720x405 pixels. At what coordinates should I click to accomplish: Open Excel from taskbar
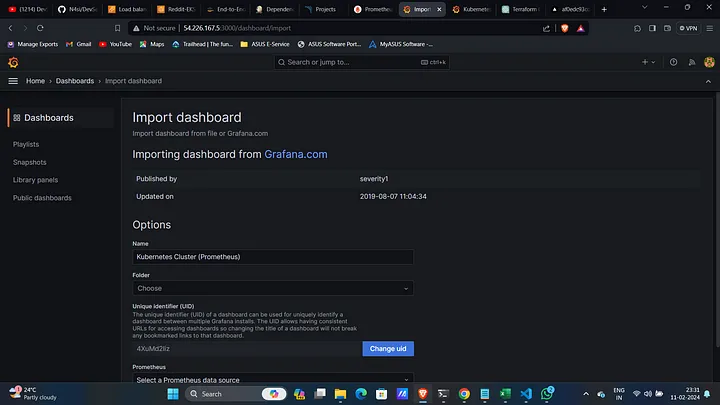coord(505,394)
